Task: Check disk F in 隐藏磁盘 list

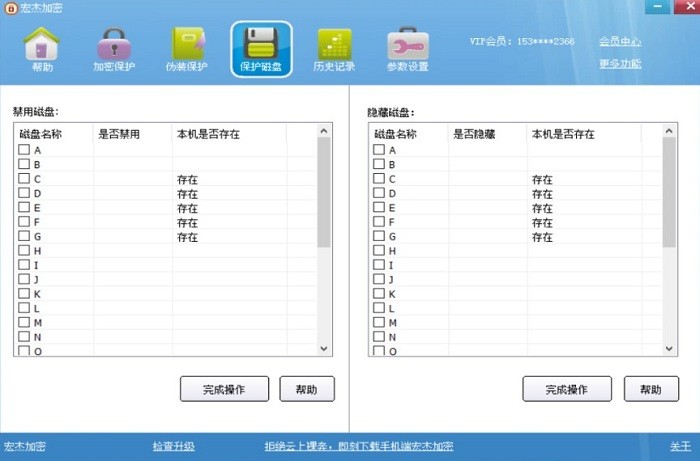Action: (x=379, y=221)
